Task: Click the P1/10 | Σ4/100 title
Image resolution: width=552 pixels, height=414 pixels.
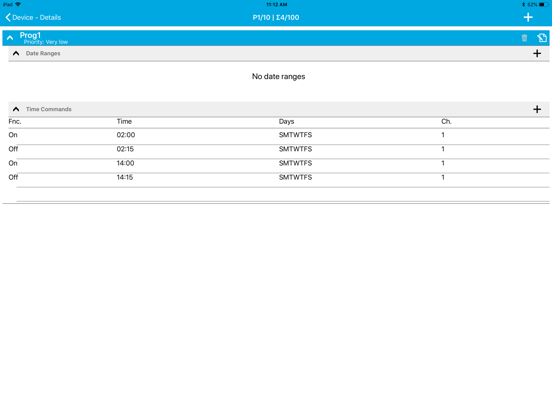Action: click(276, 17)
